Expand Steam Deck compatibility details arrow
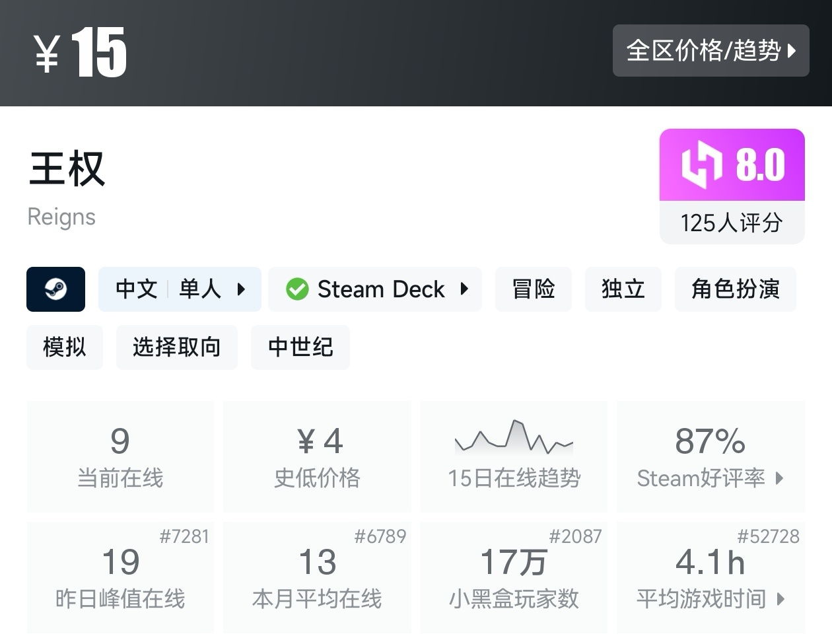 click(x=464, y=289)
